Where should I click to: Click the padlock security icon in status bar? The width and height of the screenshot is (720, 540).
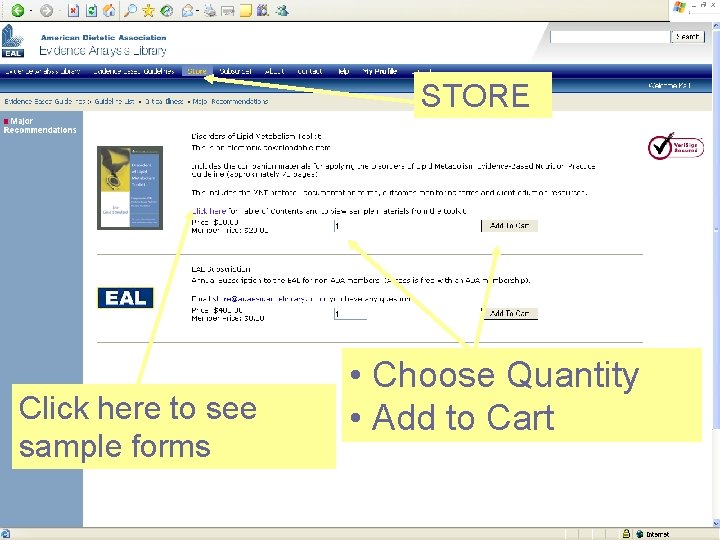626,534
